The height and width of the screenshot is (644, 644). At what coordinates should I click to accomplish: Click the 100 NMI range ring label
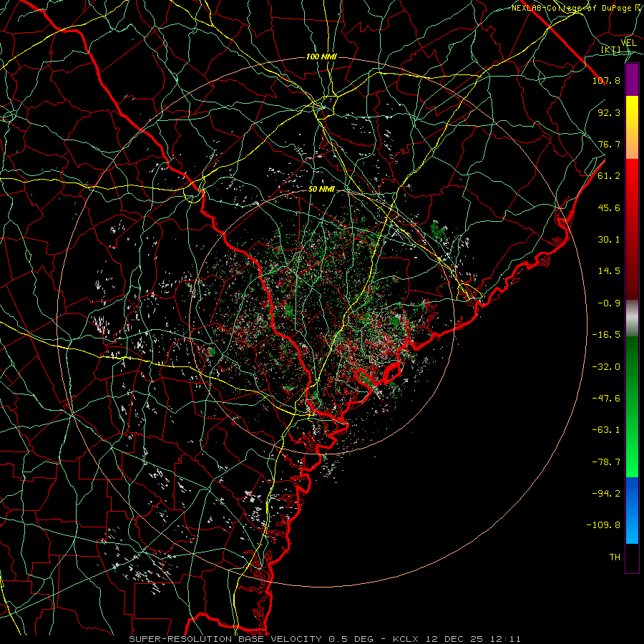pos(321,57)
